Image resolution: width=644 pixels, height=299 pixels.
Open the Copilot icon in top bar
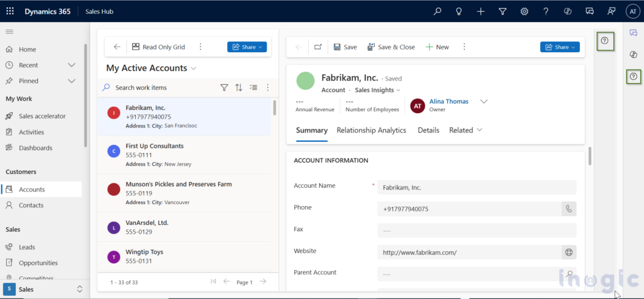[x=568, y=11]
